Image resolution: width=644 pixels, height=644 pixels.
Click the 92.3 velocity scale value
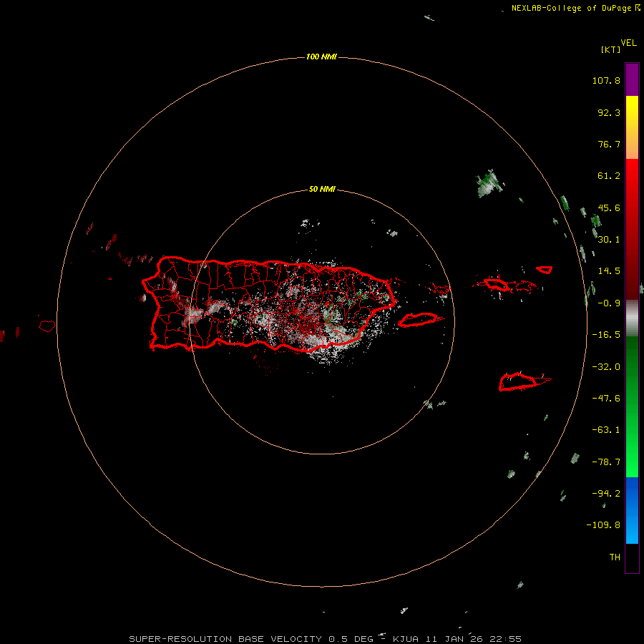tap(609, 112)
